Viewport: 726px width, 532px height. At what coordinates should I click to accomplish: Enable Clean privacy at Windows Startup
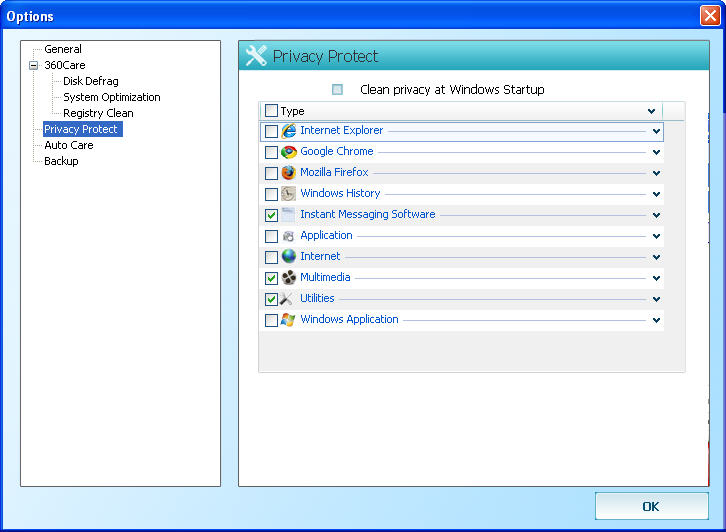coord(338,89)
